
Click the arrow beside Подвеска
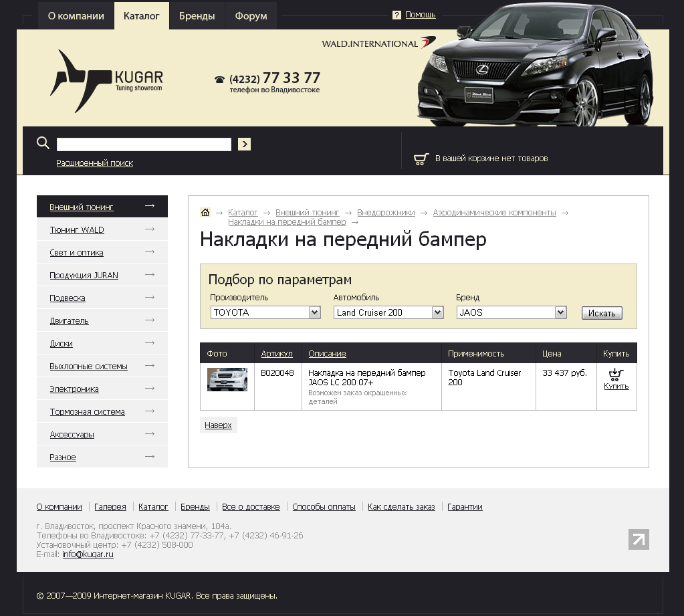pos(150,297)
